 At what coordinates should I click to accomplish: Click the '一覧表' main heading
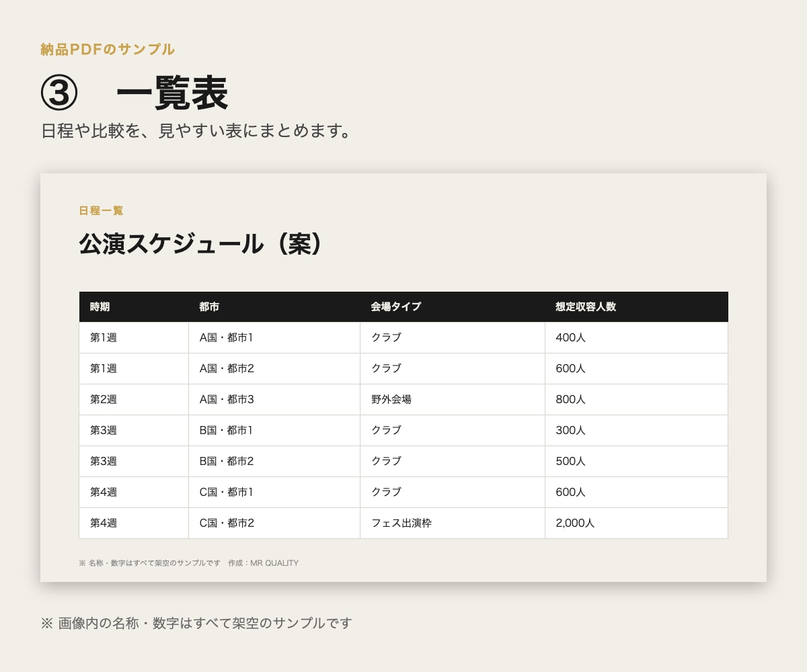[x=172, y=93]
